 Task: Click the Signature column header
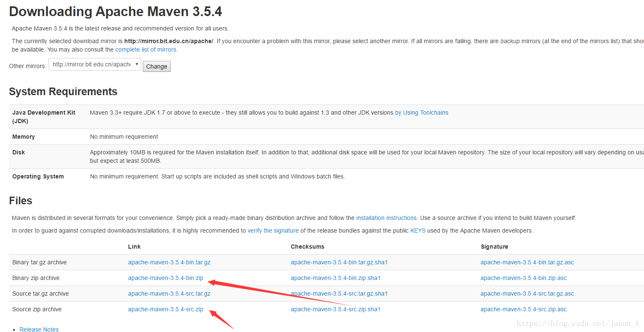click(494, 247)
